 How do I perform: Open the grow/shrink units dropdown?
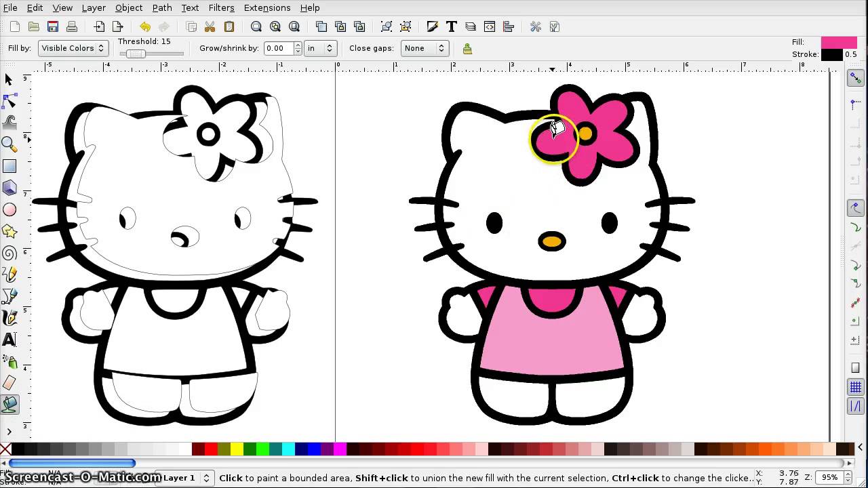click(x=320, y=48)
